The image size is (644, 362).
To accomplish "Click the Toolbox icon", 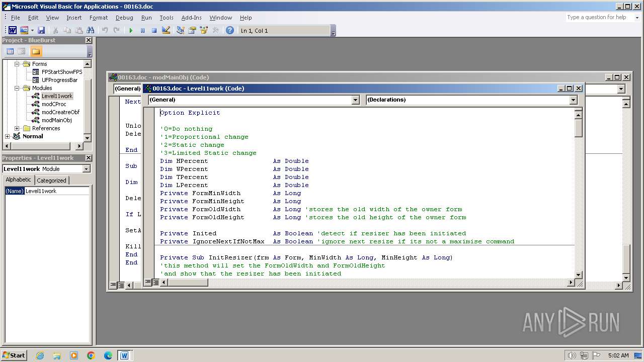I will tap(215, 31).
